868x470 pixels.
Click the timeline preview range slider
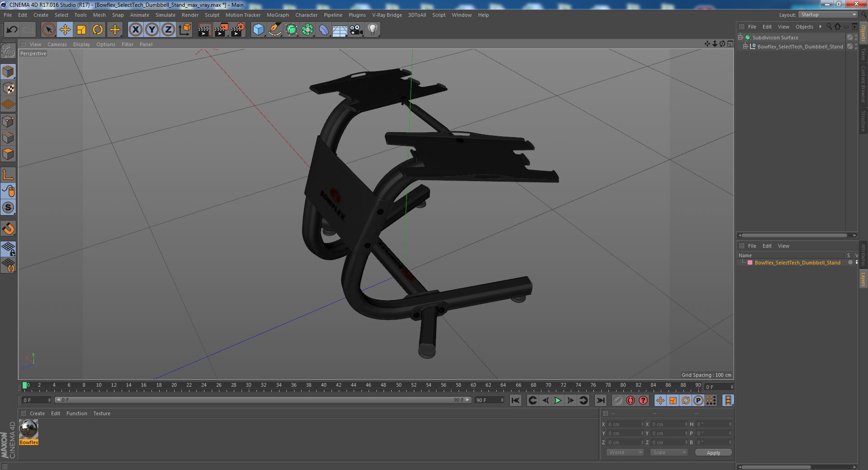pos(263,400)
